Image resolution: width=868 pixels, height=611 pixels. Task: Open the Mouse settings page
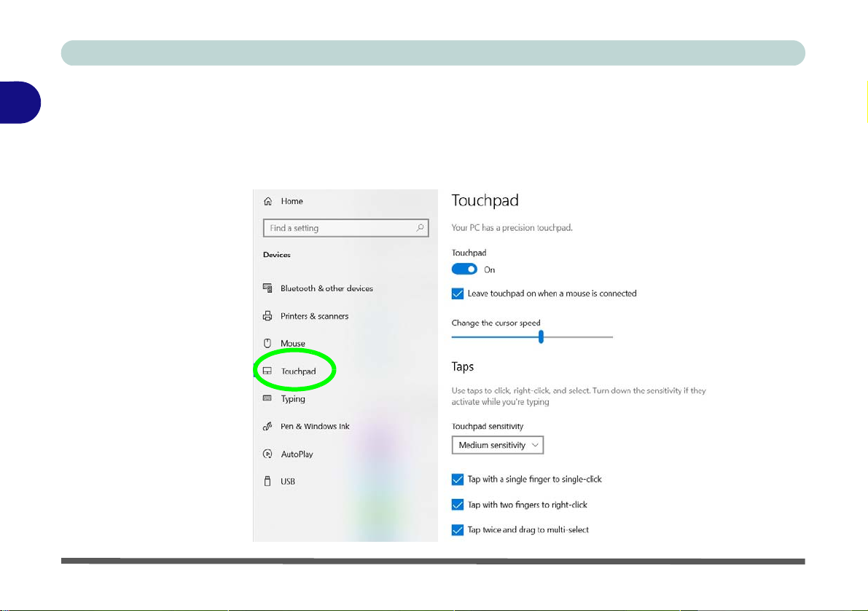[293, 344]
